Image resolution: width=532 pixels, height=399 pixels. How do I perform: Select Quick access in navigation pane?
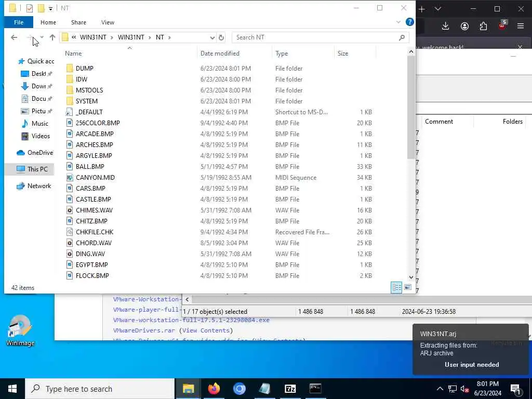tap(36, 61)
